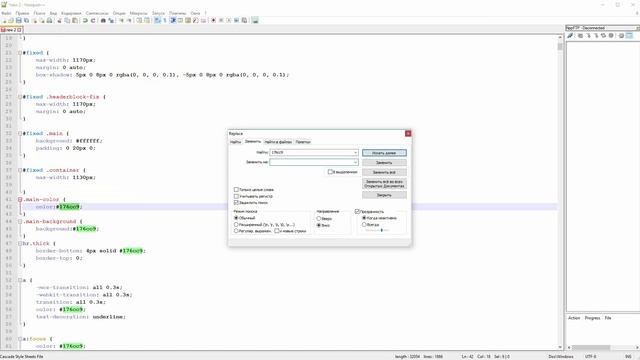
Task: Open the 'Найти' combo dropdown arrow
Action: tap(355, 152)
